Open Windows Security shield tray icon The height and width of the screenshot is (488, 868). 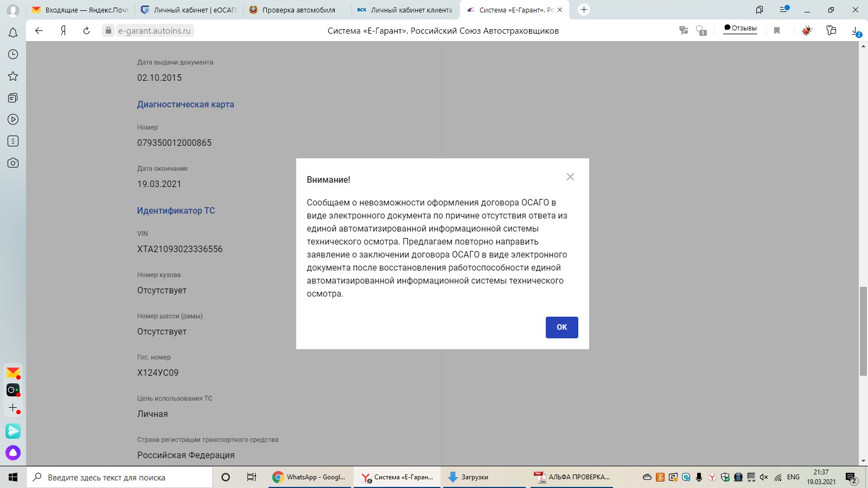[725, 477]
